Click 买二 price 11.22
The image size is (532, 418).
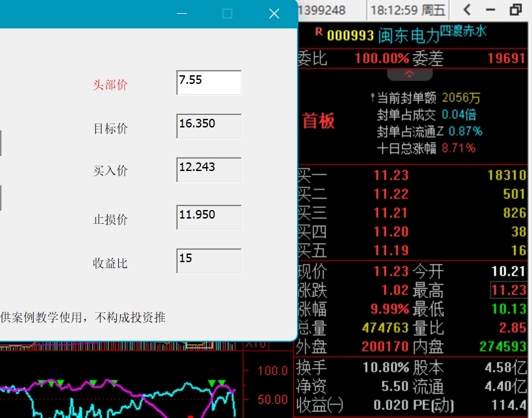point(391,194)
